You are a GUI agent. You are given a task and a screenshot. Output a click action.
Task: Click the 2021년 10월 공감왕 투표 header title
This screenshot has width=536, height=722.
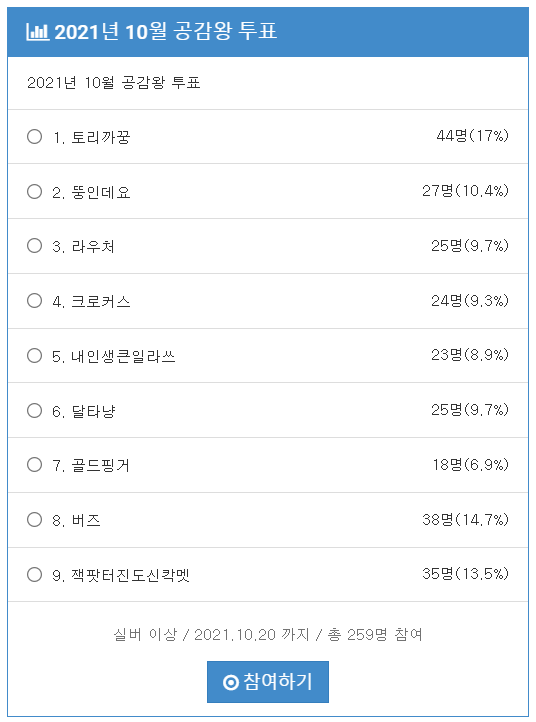[165, 32]
